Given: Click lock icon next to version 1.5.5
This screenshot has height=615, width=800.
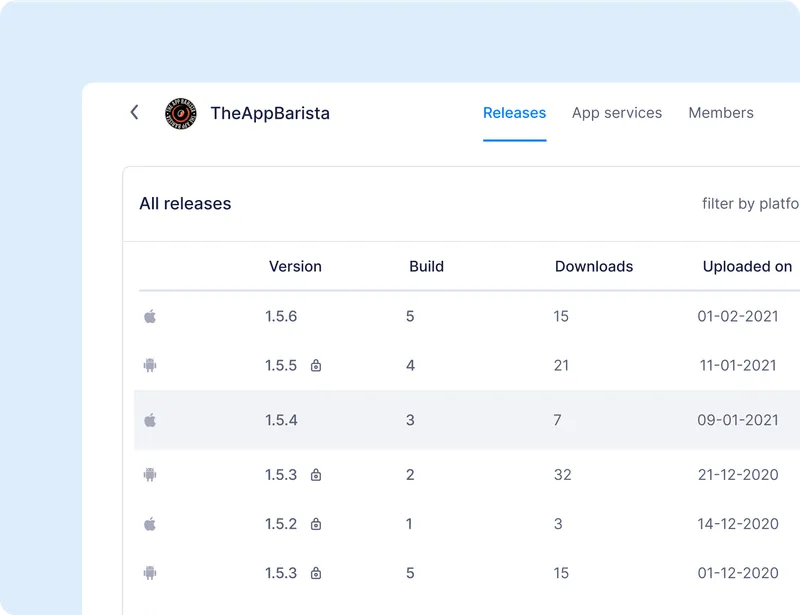Looking at the screenshot, I should [x=316, y=365].
